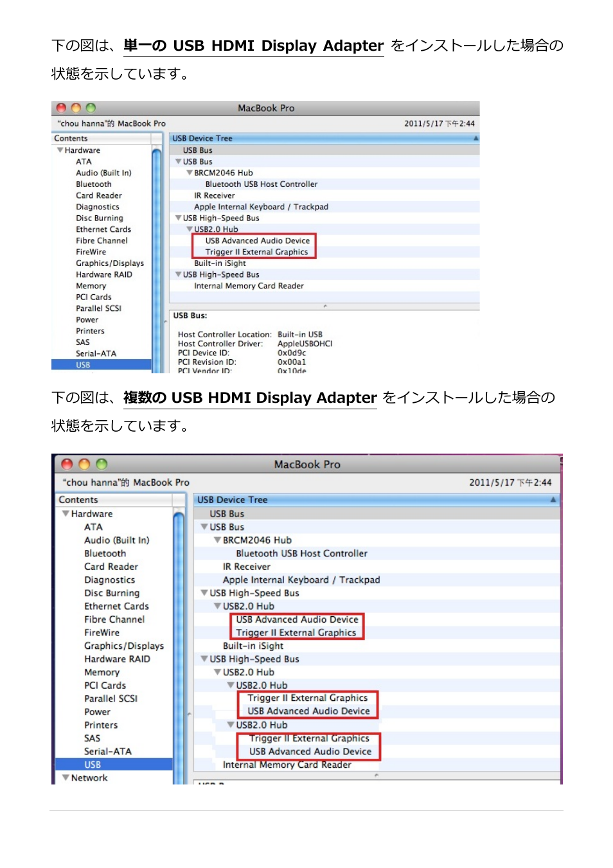This screenshot has height=868, width=613.
Task: Select Bluetooth USB Host Controller in upper window
Action: pyautogui.click(x=261, y=184)
